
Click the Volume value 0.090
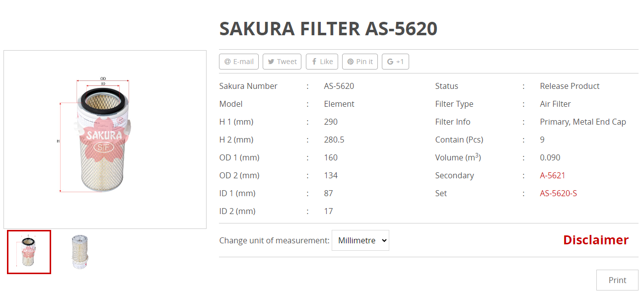coord(550,157)
